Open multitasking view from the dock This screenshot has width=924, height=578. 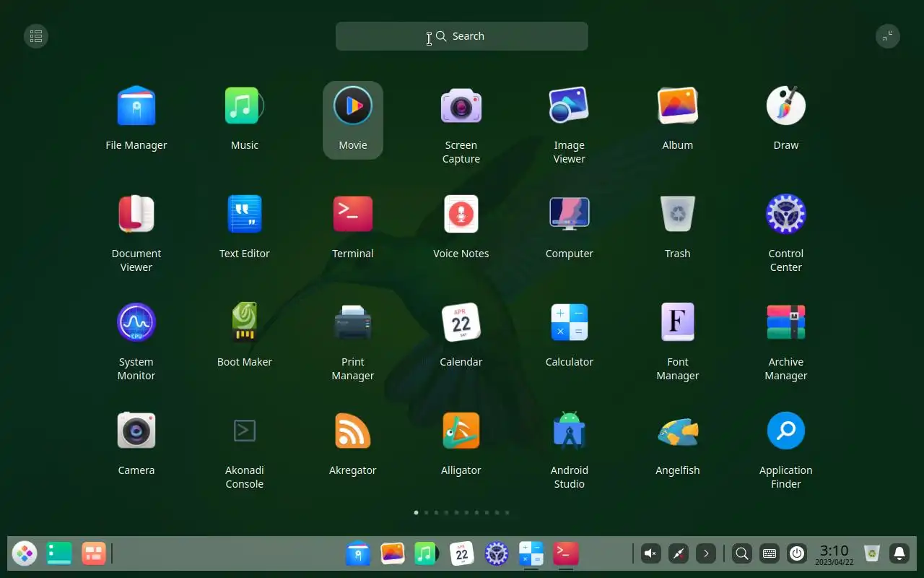(x=94, y=554)
